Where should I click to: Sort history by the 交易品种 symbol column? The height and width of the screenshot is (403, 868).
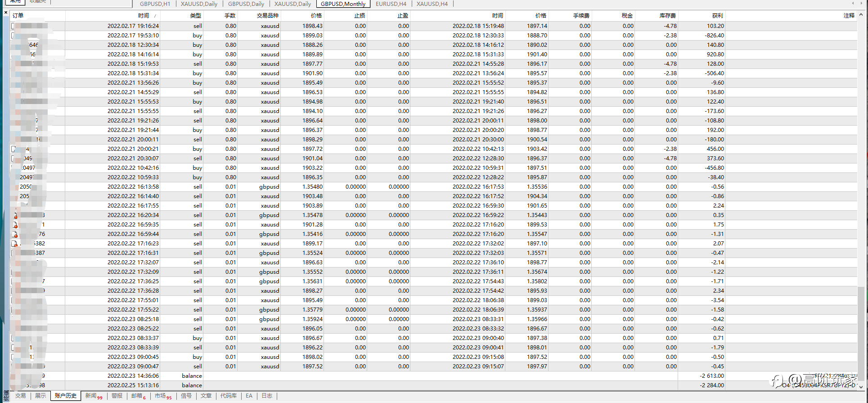click(267, 15)
